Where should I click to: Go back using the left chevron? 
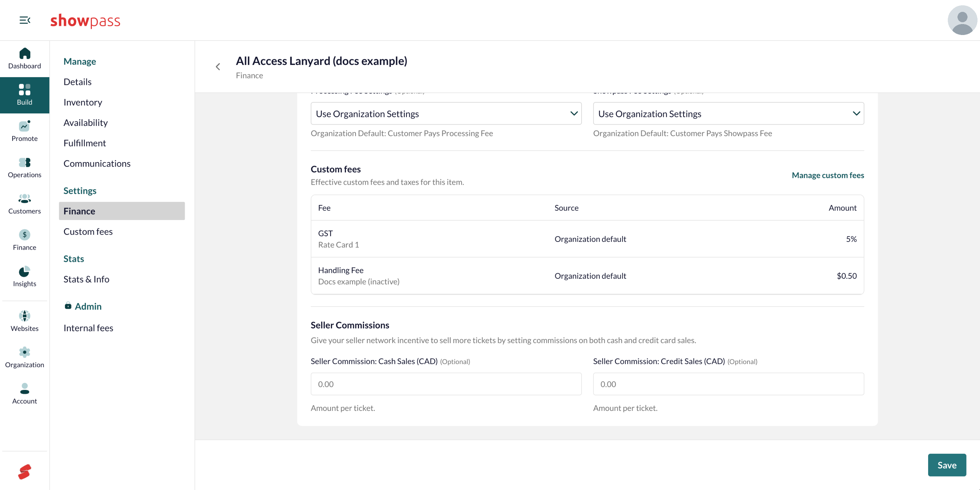[x=218, y=67]
